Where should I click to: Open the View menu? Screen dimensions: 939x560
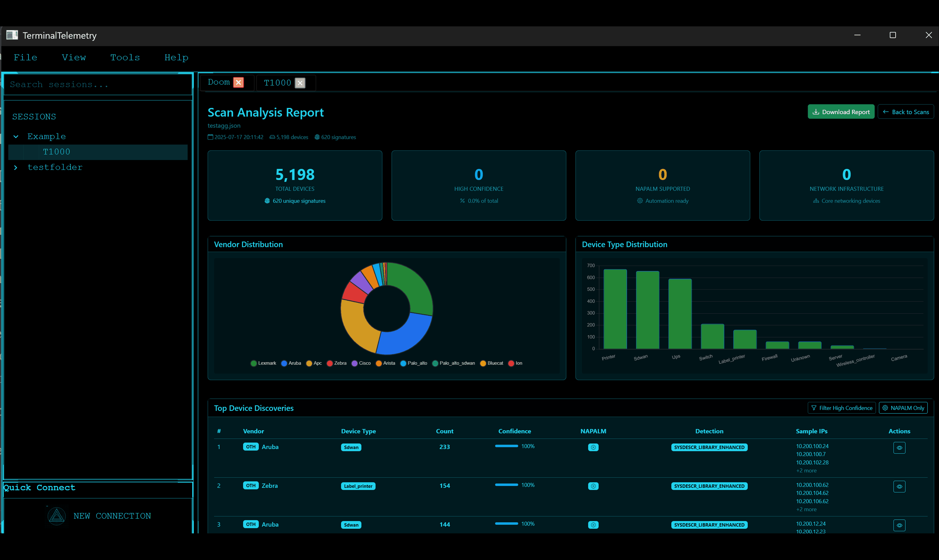74,57
